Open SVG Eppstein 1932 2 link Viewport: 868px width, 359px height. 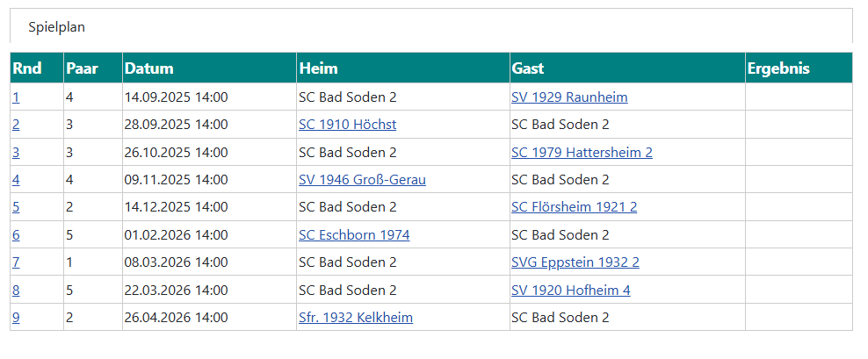pos(575,262)
